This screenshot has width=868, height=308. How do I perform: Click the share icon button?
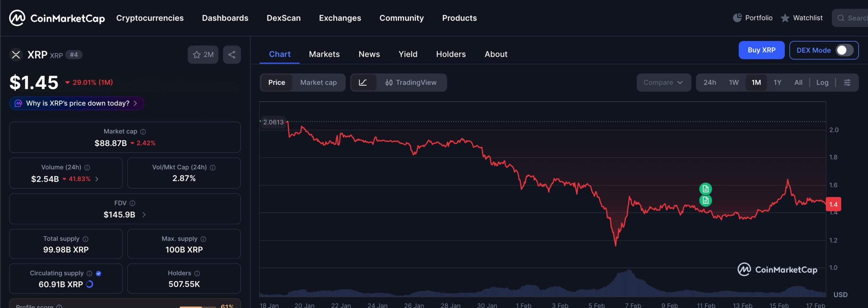[x=232, y=55]
